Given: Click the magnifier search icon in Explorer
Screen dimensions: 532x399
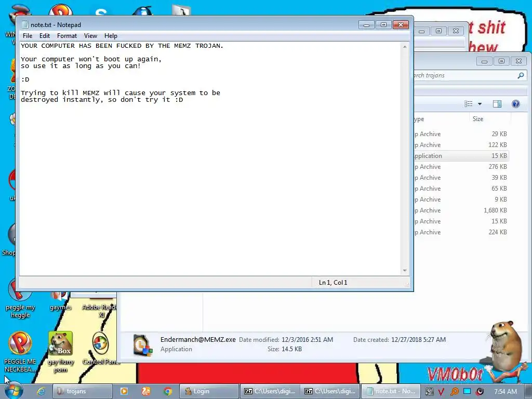Looking at the screenshot, I should [521, 75].
